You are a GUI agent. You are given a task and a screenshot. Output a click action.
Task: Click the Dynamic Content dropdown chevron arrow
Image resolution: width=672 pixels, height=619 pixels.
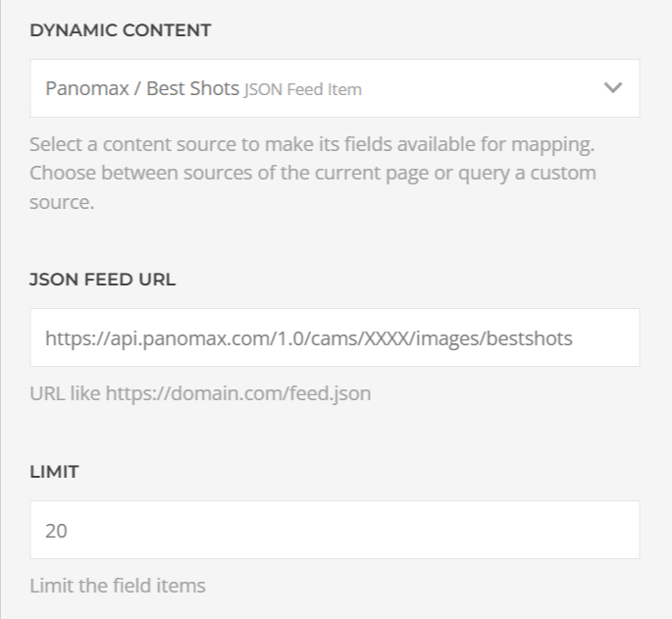coord(613,88)
